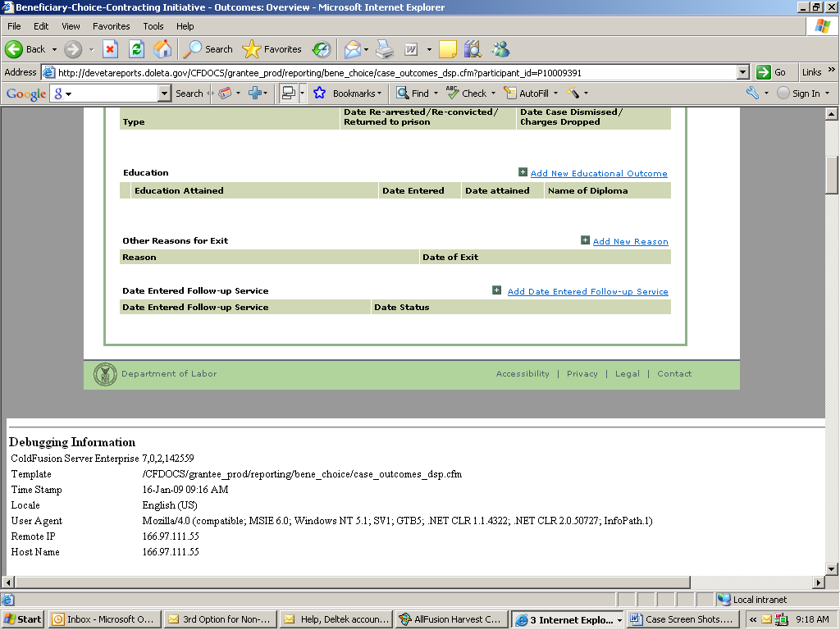Click the Research book icon

(472, 49)
